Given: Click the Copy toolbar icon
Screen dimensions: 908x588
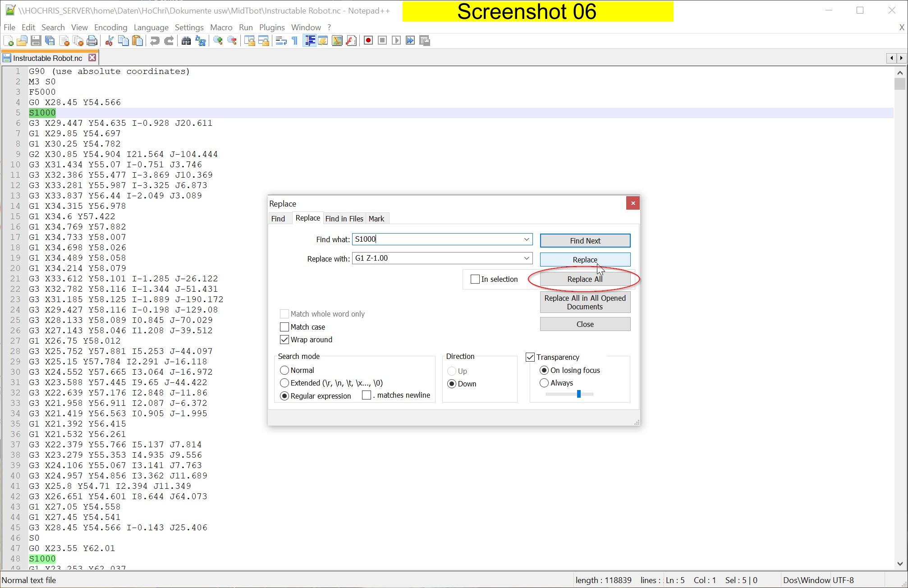Looking at the screenshot, I should [123, 41].
